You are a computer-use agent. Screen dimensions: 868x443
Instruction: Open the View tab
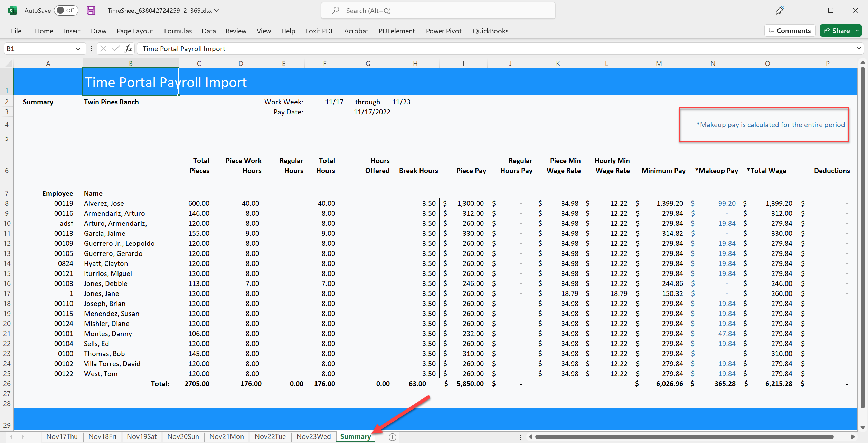(264, 31)
